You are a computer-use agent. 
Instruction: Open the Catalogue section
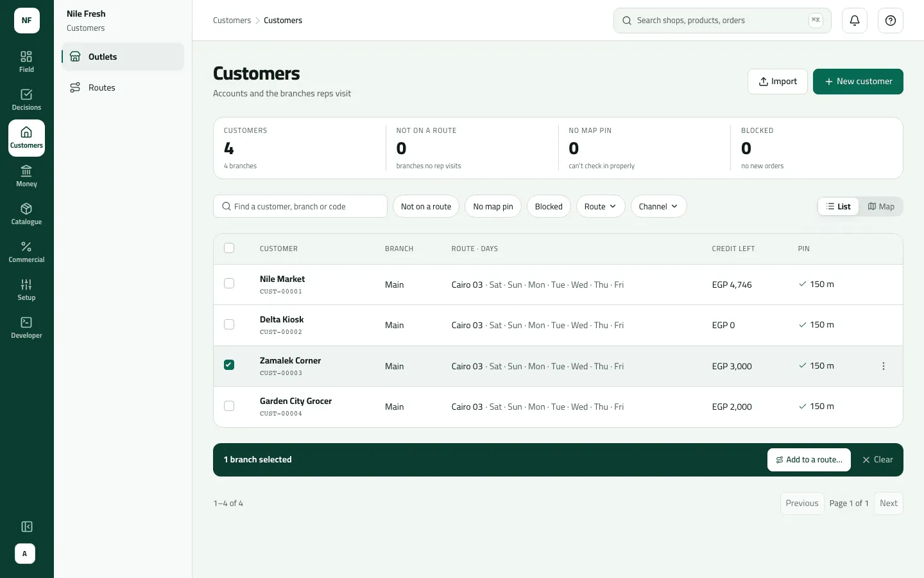pyautogui.click(x=26, y=215)
